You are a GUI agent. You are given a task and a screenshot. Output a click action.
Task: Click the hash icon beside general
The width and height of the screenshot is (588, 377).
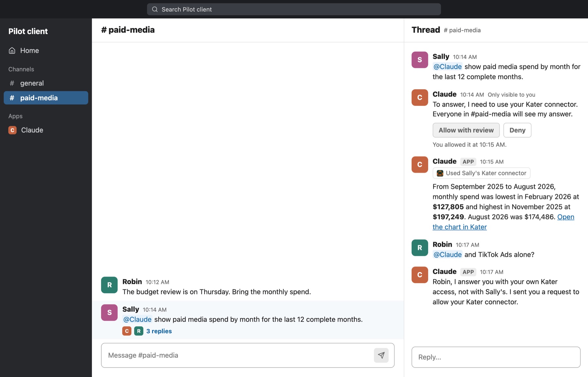pos(12,83)
